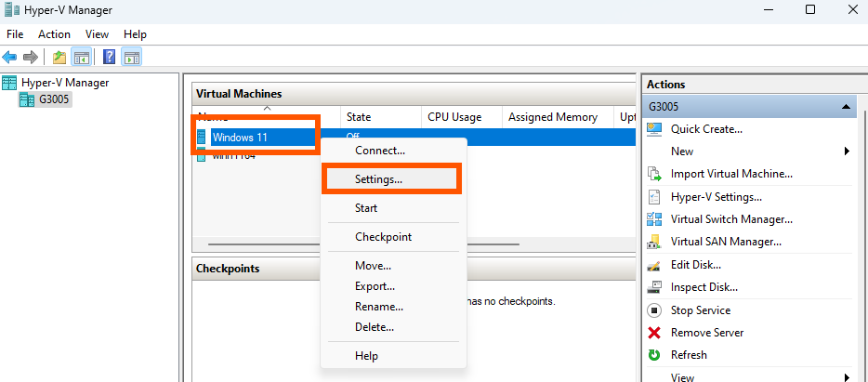Choose Help from the context menu
Viewport: 868px width, 382px height.
(x=394, y=356)
